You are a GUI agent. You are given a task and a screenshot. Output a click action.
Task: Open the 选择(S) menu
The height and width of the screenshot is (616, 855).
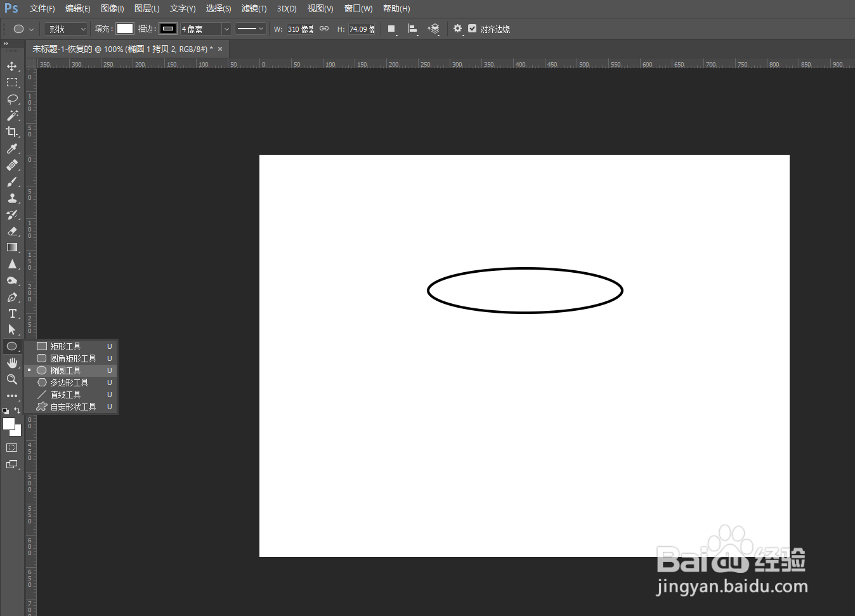(218, 9)
